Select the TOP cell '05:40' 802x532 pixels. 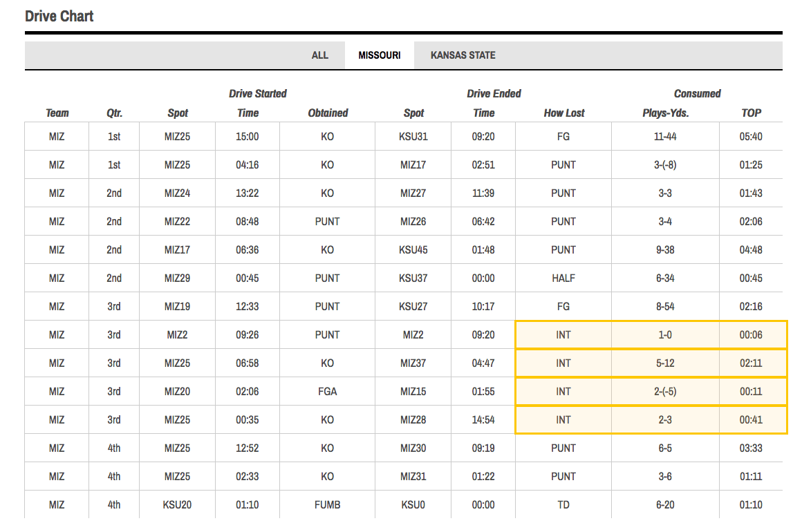click(751, 136)
